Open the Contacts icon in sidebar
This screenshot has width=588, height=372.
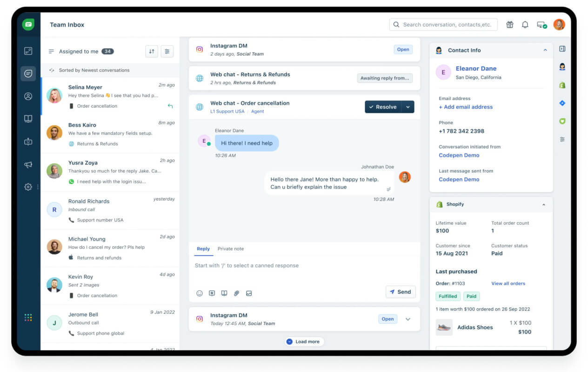point(28,96)
